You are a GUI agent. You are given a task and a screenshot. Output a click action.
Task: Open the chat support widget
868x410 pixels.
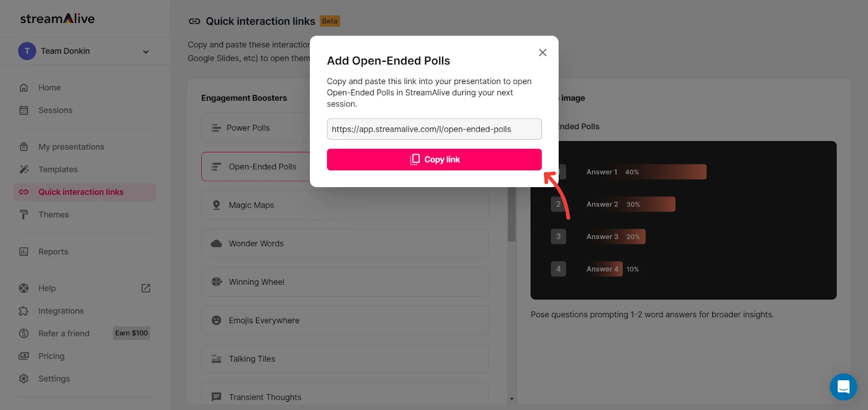[843, 387]
